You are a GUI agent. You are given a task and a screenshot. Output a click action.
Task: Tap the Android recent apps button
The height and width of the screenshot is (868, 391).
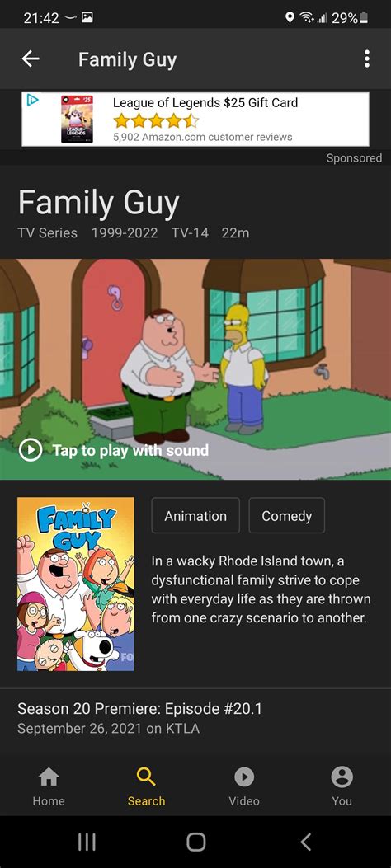click(87, 842)
